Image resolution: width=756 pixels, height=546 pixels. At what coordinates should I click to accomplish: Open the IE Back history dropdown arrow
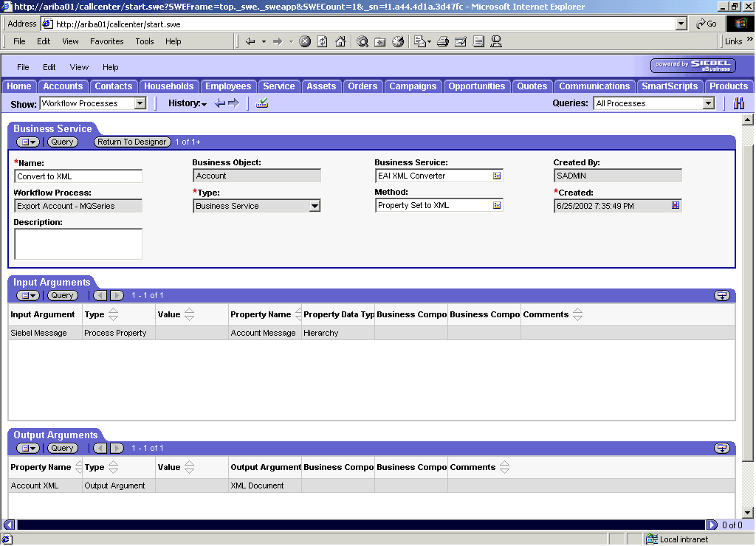pyautogui.click(x=264, y=41)
